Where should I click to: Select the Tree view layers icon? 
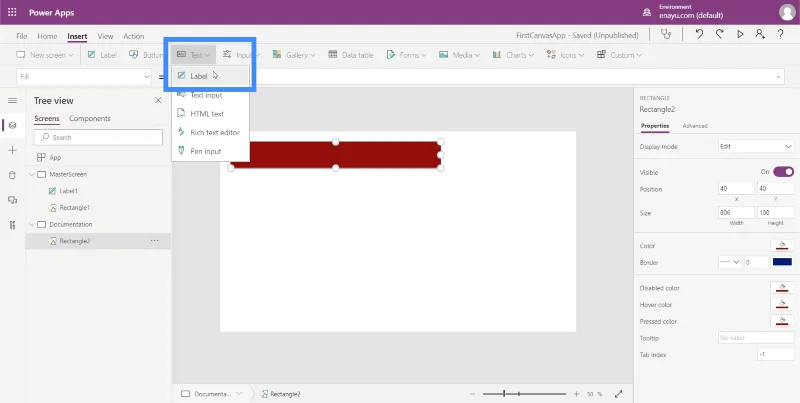point(13,125)
